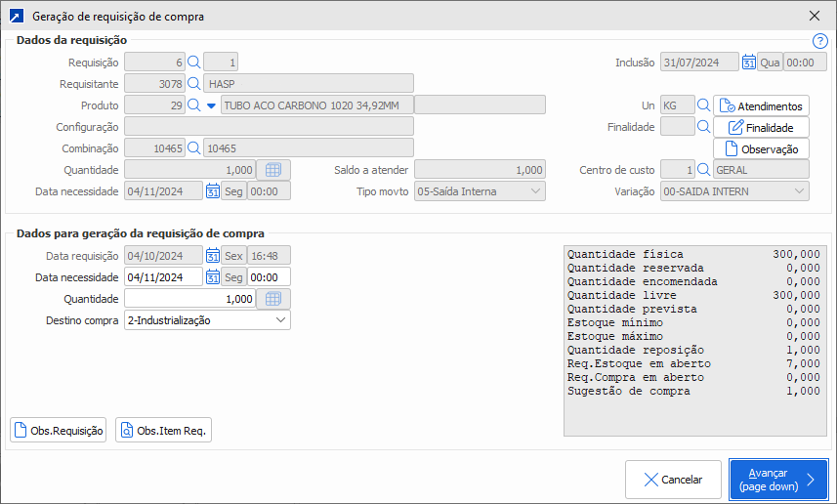Screen dimensions: 837x504
Task: Click the Centro de custo magnifier
Action: [x=703, y=170]
